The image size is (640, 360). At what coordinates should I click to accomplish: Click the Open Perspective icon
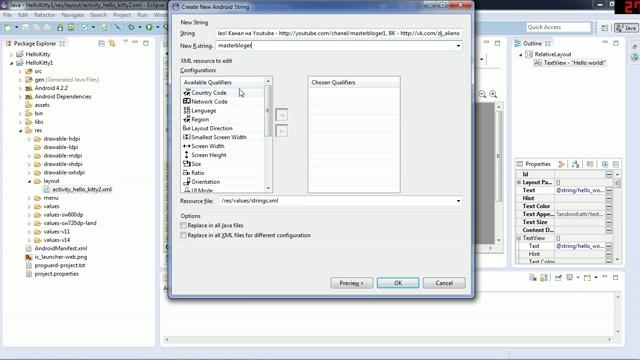(x=604, y=28)
